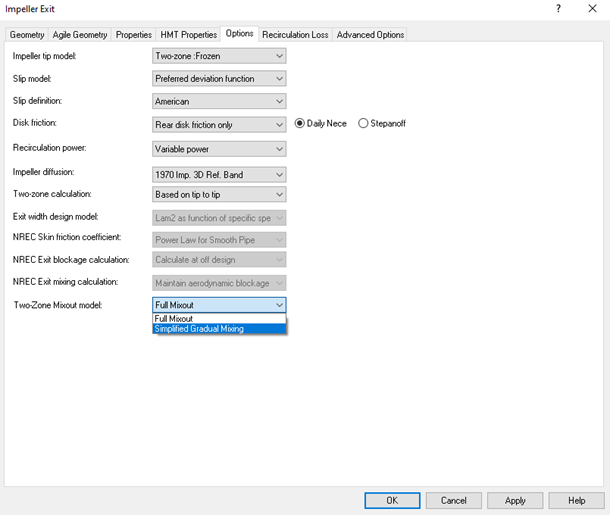
Task: Click the Cancel button
Action: click(454, 500)
